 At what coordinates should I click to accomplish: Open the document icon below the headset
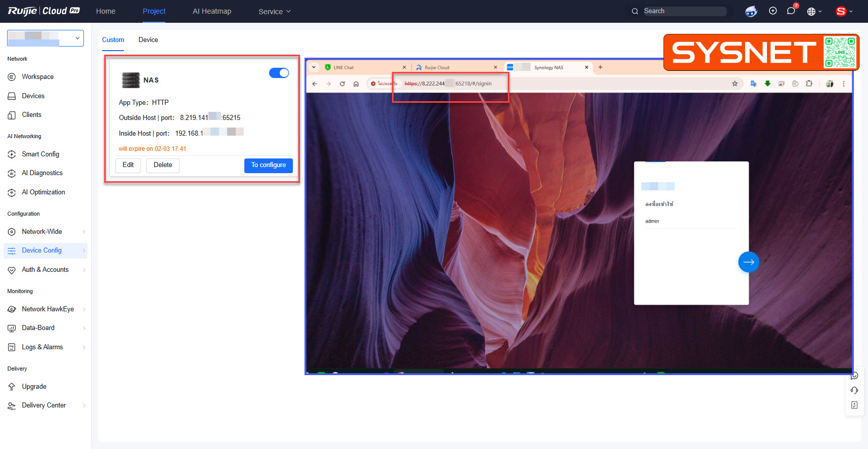click(854, 405)
